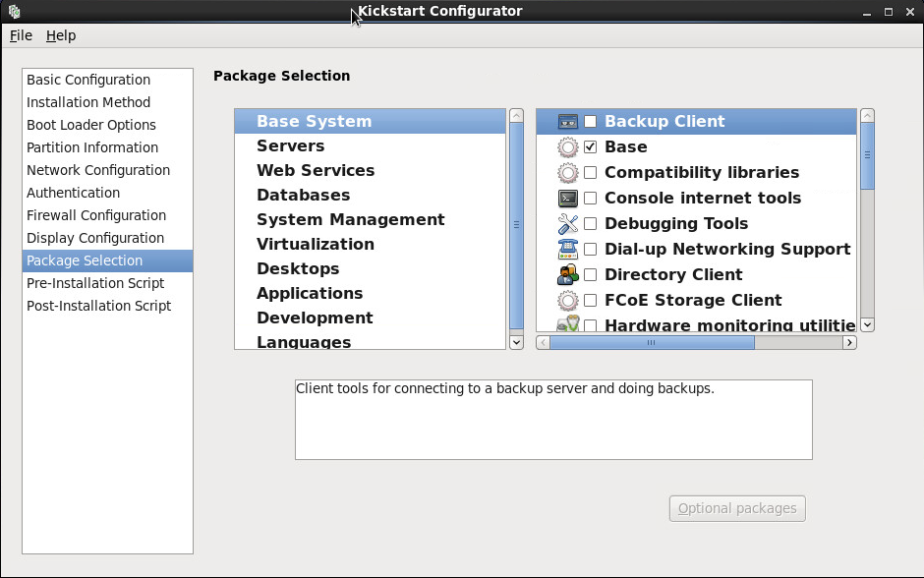Select the Development category
The image size is (924, 578).
coord(370,318)
